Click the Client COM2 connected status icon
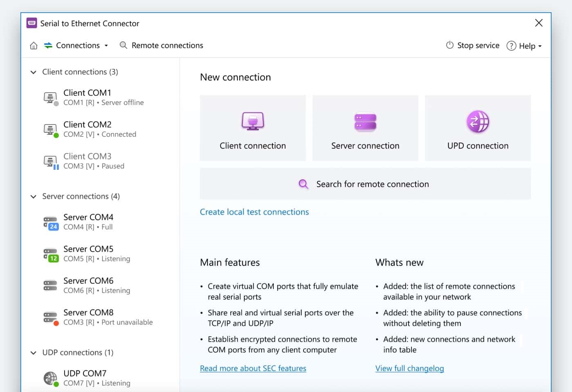Viewport: 572px width, 392px height. pyautogui.click(x=51, y=130)
